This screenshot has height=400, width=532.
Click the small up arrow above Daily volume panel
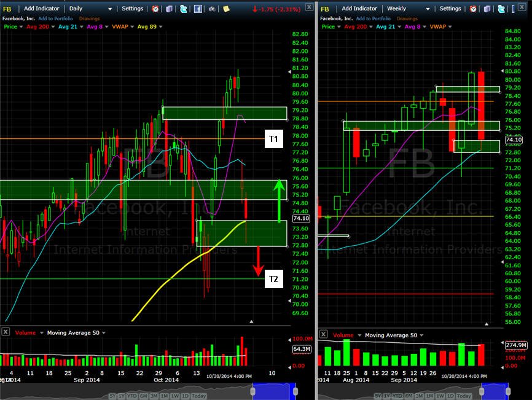251,321
